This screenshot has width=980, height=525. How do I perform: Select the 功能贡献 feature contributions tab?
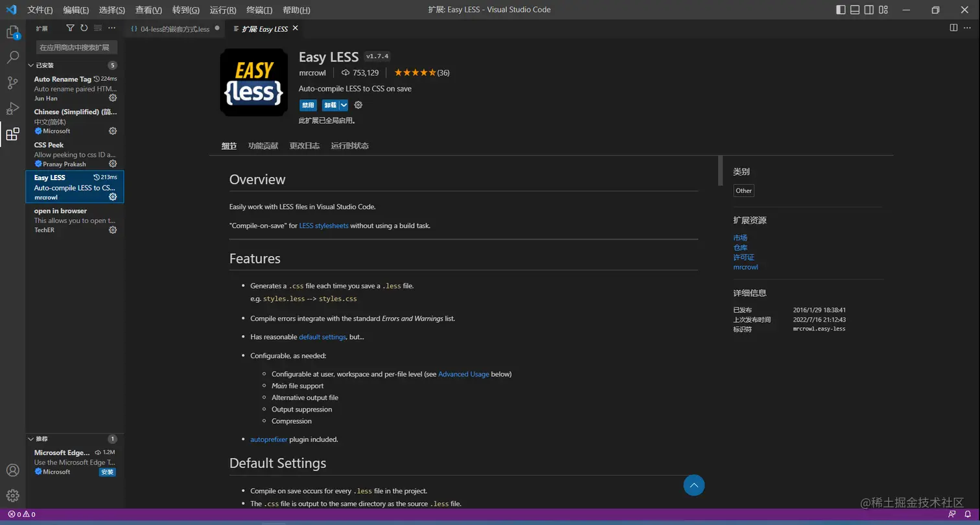point(262,146)
